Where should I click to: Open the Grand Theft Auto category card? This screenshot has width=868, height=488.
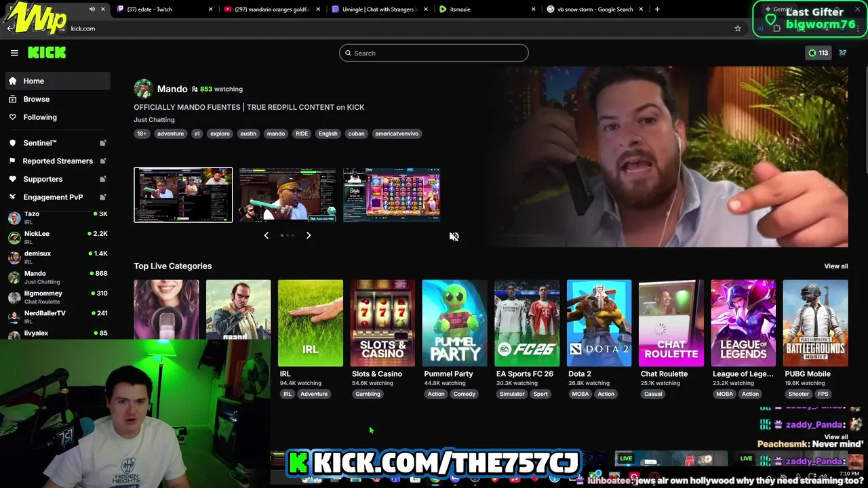tap(238, 309)
